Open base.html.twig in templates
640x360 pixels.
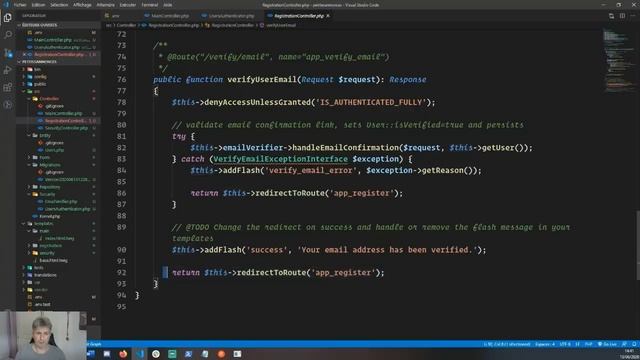click(53, 260)
